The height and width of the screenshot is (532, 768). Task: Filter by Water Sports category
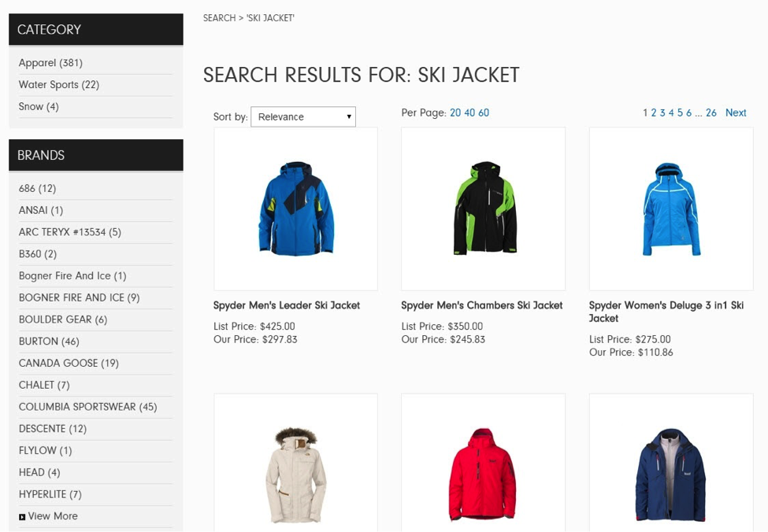(x=59, y=85)
